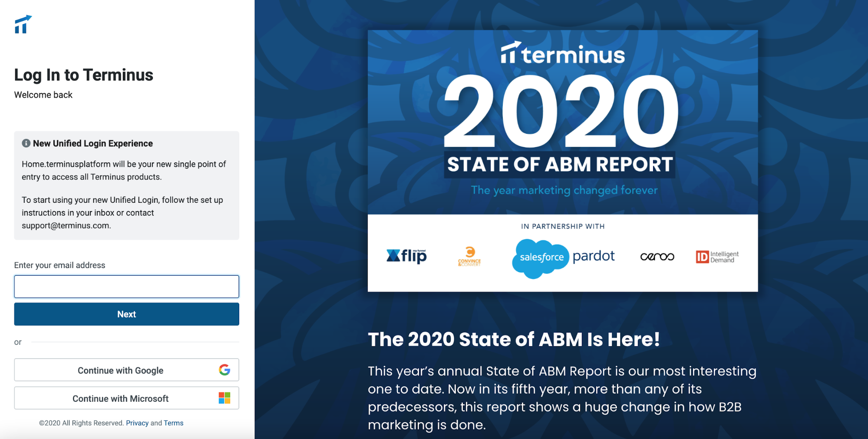Click The 2020 State of ABM Is Here! headline
This screenshot has width=868, height=439.
coord(514,339)
